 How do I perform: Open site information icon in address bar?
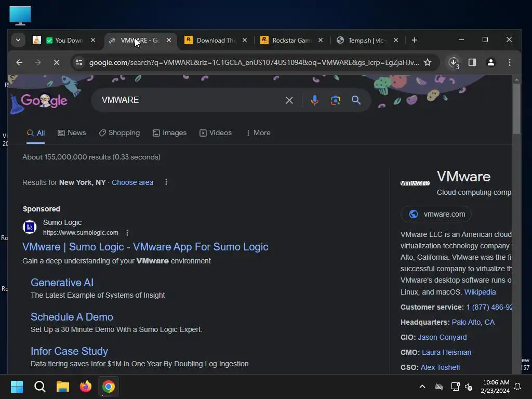tap(79, 62)
